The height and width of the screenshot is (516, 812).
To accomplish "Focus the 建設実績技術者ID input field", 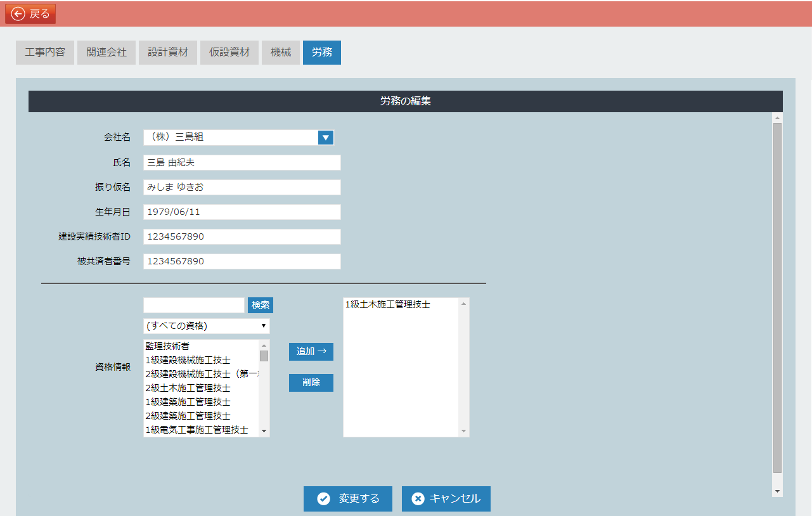I will pos(242,237).
